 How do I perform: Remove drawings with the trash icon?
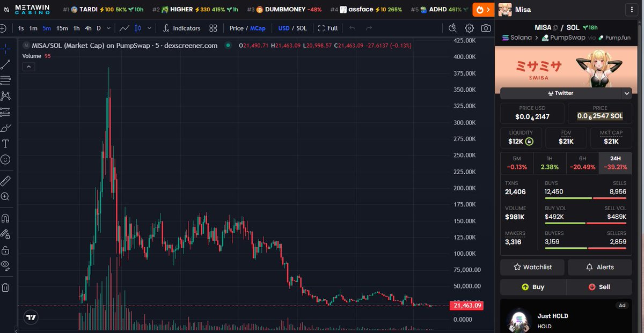coord(6,287)
